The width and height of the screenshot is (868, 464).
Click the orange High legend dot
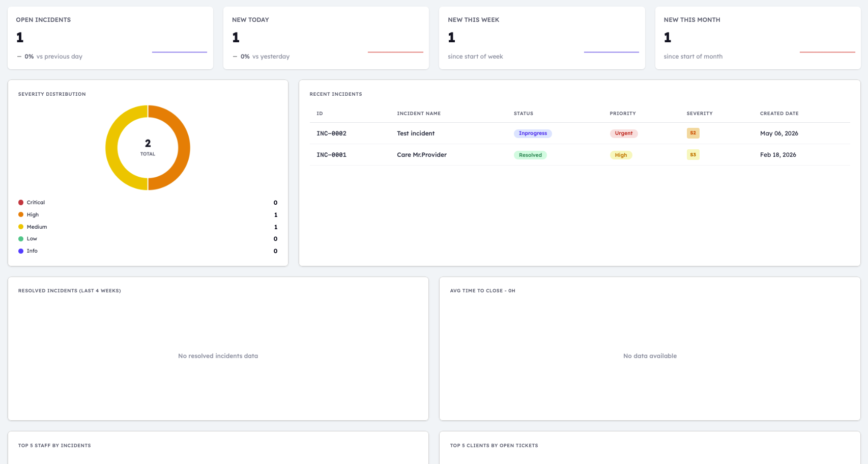click(x=21, y=214)
